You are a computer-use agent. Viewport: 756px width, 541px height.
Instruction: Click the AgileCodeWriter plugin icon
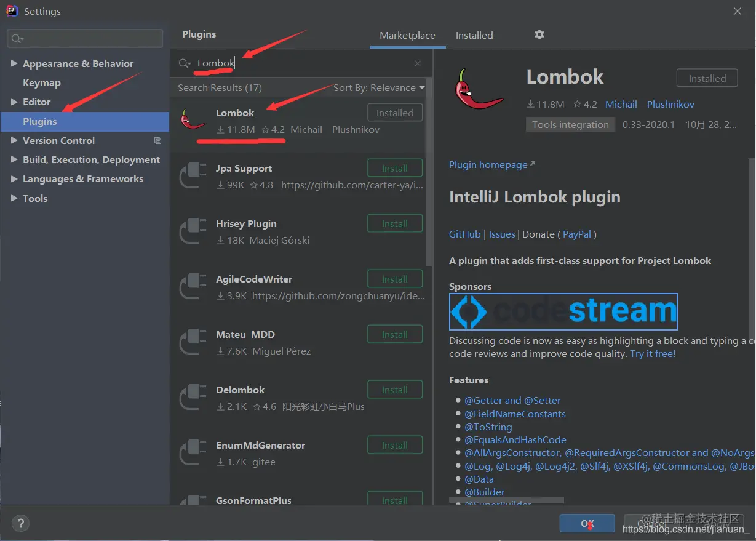click(193, 285)
